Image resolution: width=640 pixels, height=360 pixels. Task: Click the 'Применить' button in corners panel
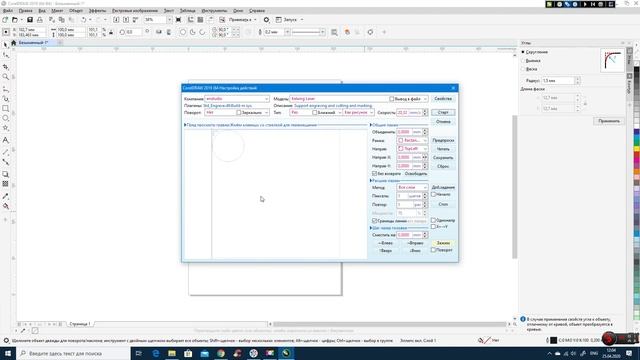(x=609, y=121)
